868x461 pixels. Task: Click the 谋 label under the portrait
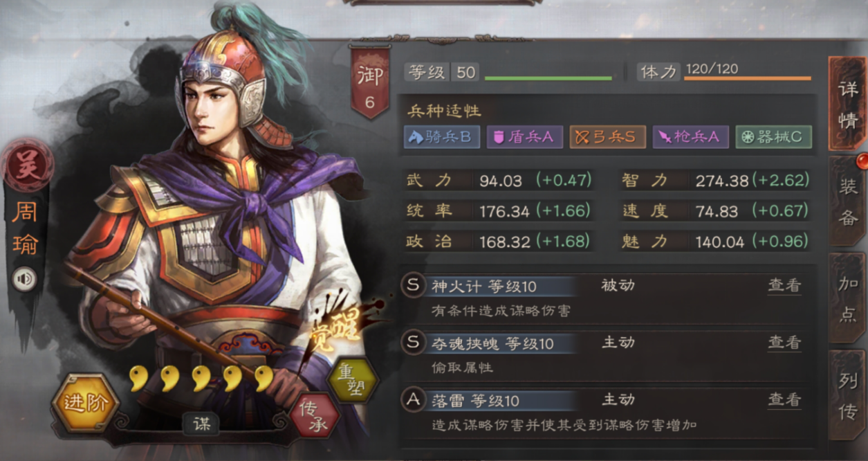coord(202,424)
